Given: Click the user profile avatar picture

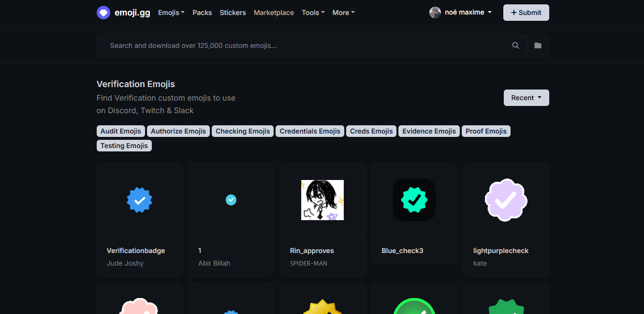Looking at the screenshot, I should coord(435,13).
